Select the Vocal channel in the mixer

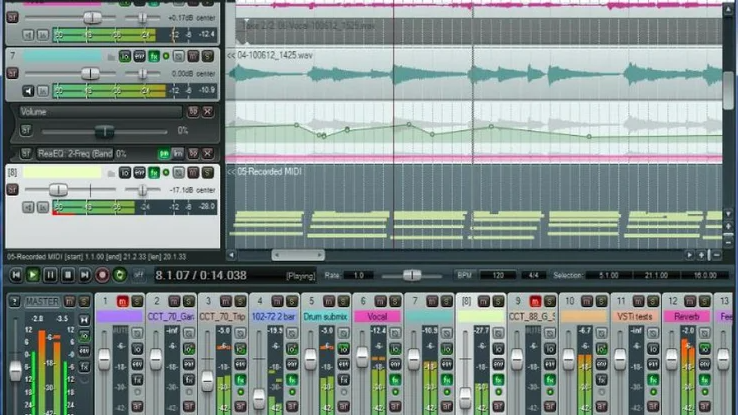[x=377, y=316]
